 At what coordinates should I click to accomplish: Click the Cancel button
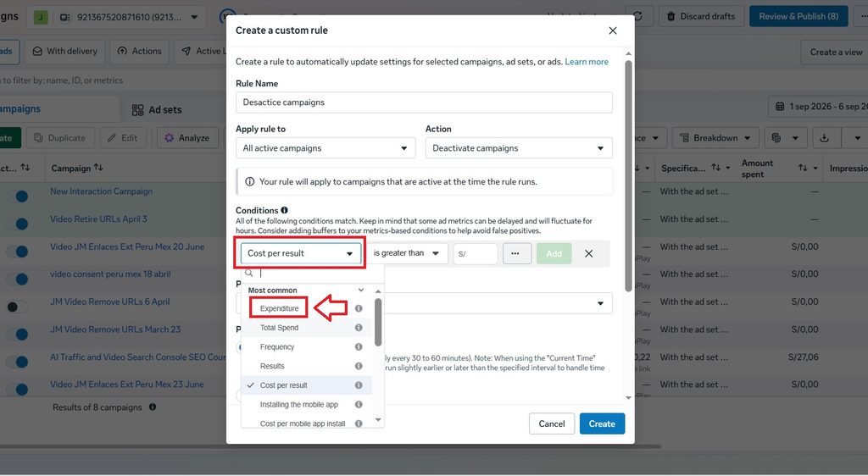(552, 424)
